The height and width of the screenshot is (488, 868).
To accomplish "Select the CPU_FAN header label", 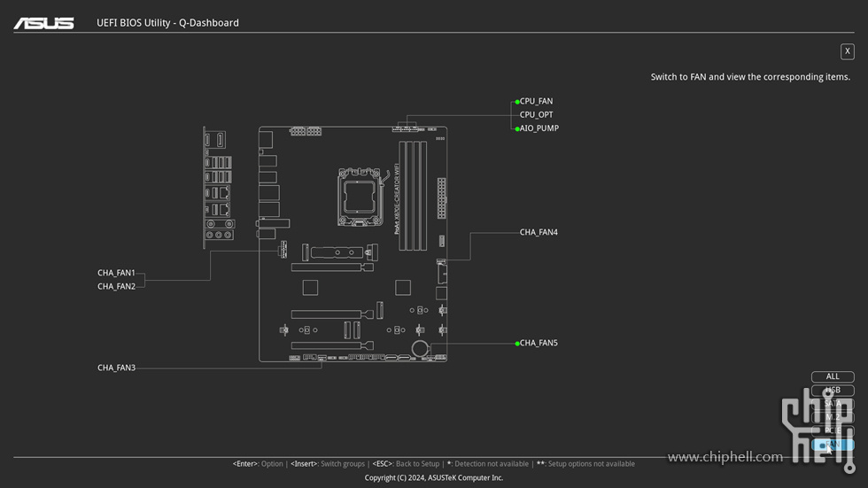I will coord(536,101).
